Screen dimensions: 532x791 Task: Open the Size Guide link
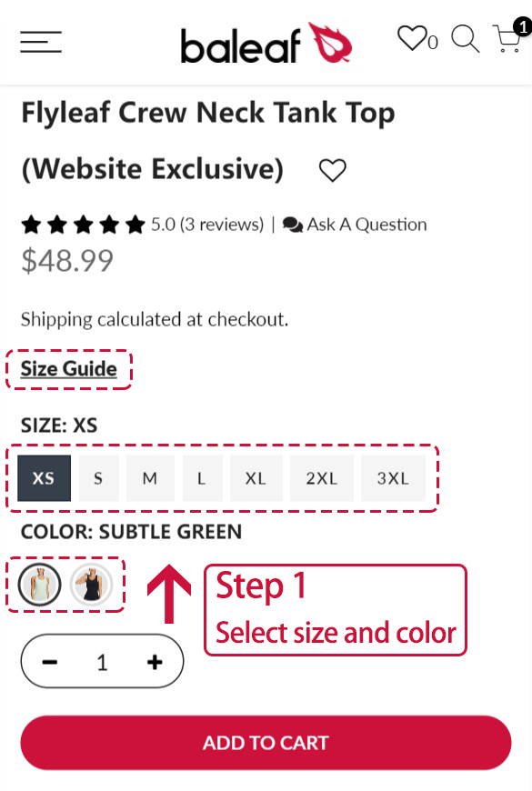[x=68, y=369]
